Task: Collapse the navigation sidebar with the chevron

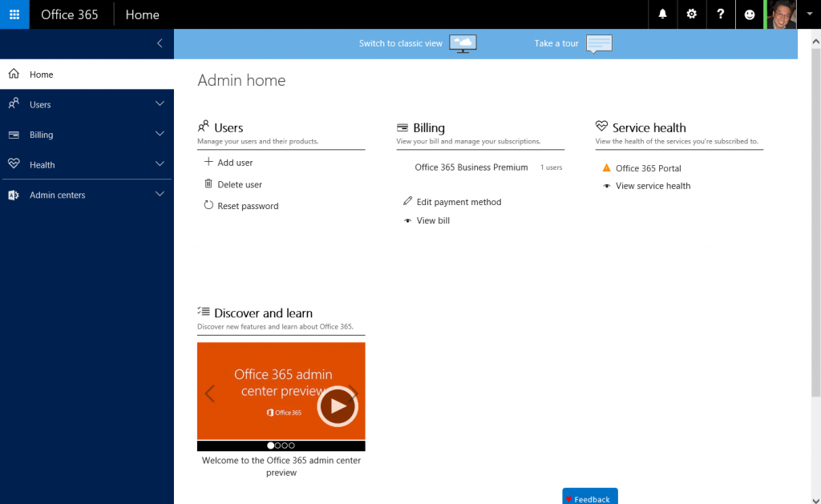Action: [x=159, y=44]
